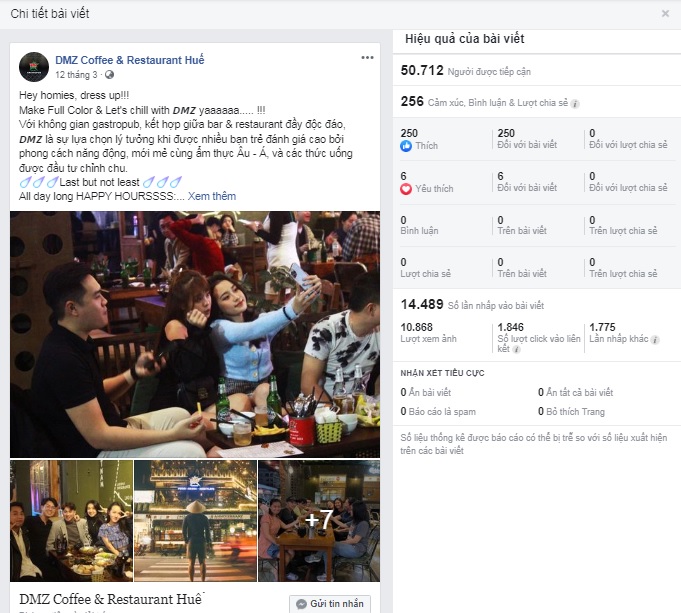Screen dimensions: 681x613
Task: Click the globe public-audience icon
Action: click(x=109, y=75)
